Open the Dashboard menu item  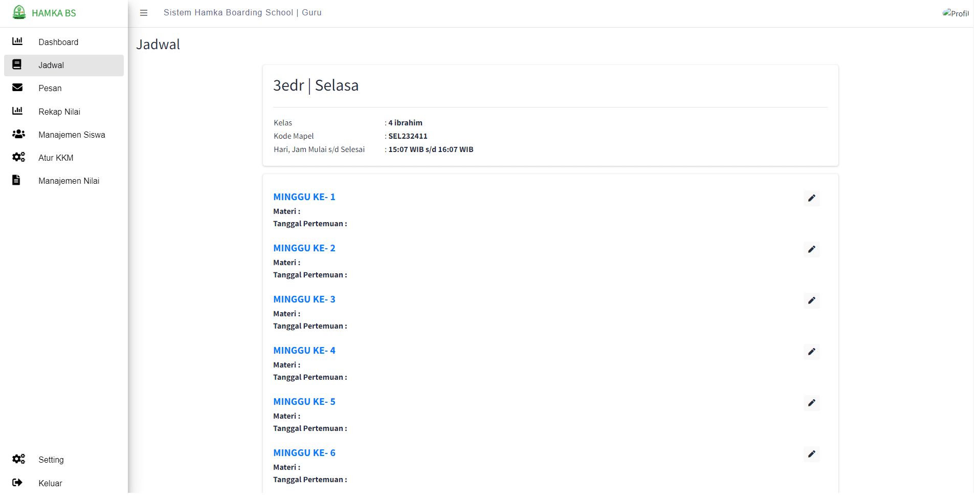pyautogui.click(x=64, y=42)
